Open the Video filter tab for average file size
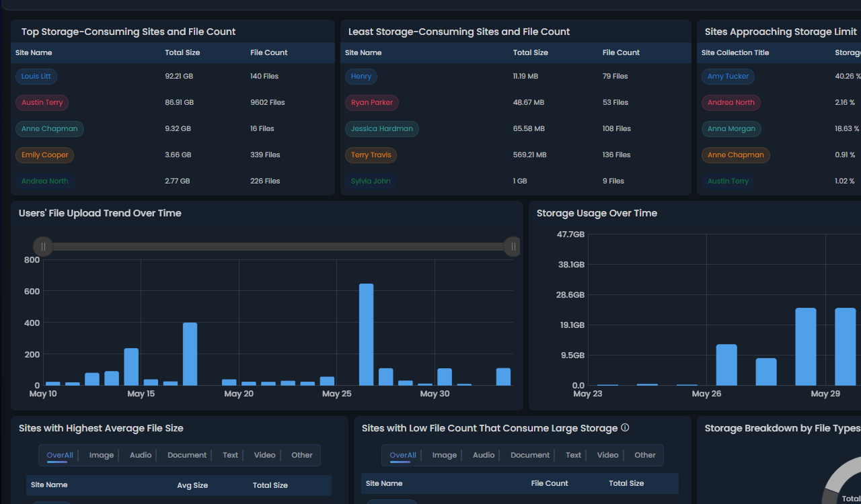The width and height of the screenshot is (861, 504). coord(264,455)
